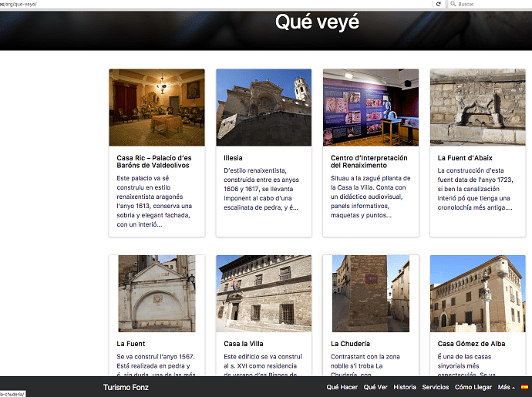Viewport: 532px width, 397px height.
Task: Click Casa la Villa card title
Action: tap(244, 344)
